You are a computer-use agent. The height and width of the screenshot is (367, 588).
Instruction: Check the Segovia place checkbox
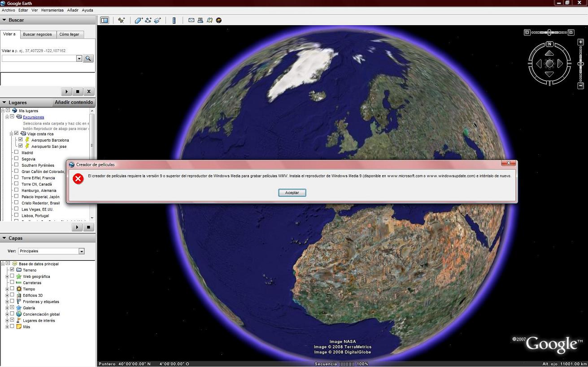(x=17, y=158)
